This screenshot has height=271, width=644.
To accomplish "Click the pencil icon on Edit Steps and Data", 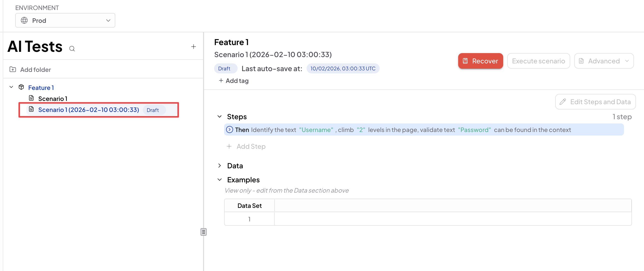I will click(563, 102).
